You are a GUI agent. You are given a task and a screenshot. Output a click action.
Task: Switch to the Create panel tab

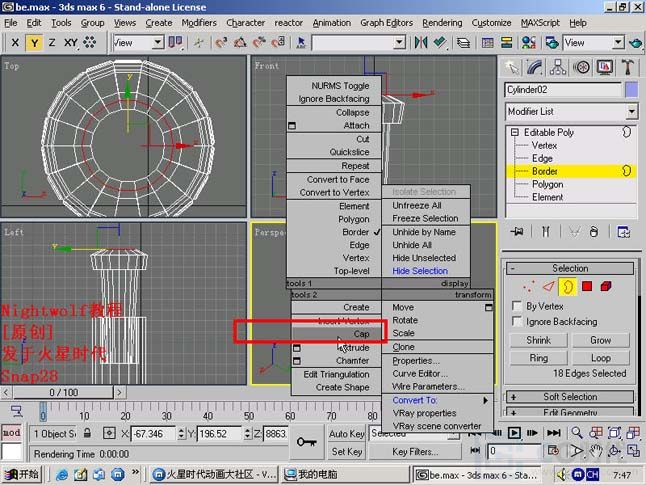[512, 67]
